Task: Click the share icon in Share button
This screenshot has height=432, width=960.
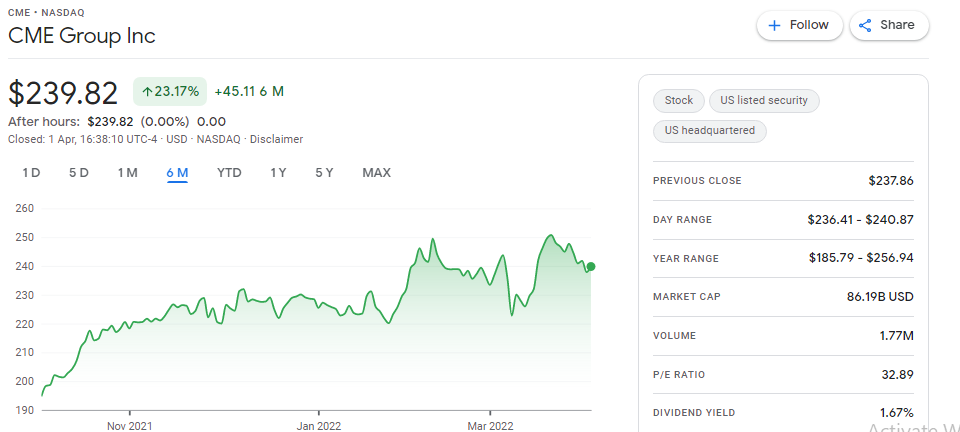Action: 865,26
